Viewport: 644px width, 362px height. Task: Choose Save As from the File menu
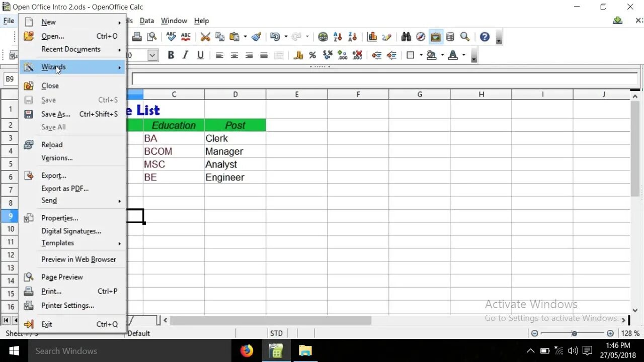[x=72, y=114]
